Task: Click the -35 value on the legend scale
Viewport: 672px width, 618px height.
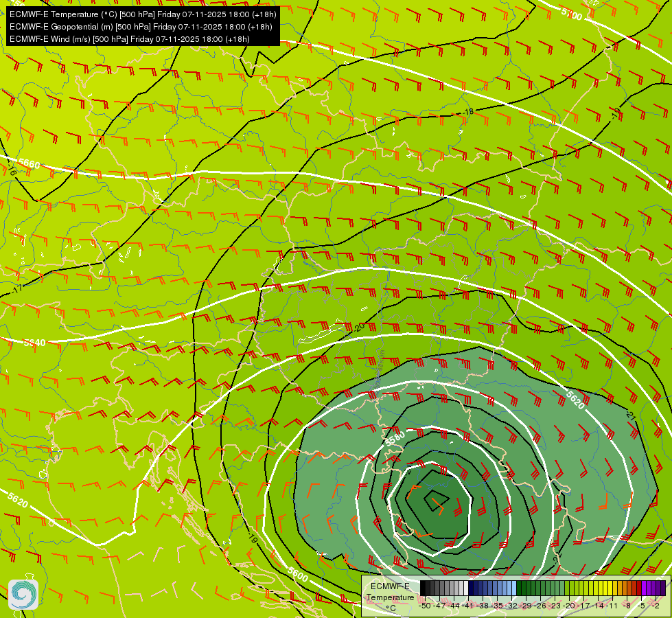Action: (497, 606)
